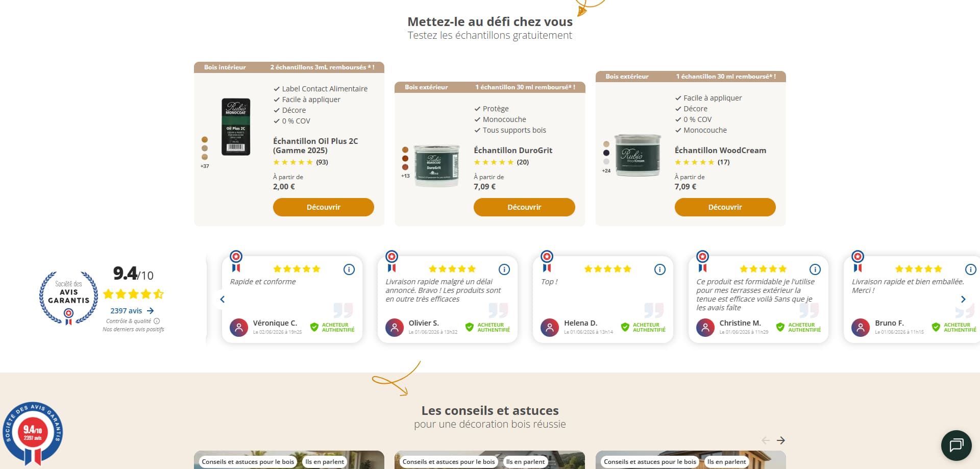The image size is (980, 469).
Task: Click Oil Plus 2C sample bottle image
Action: (x=236, y=127)
